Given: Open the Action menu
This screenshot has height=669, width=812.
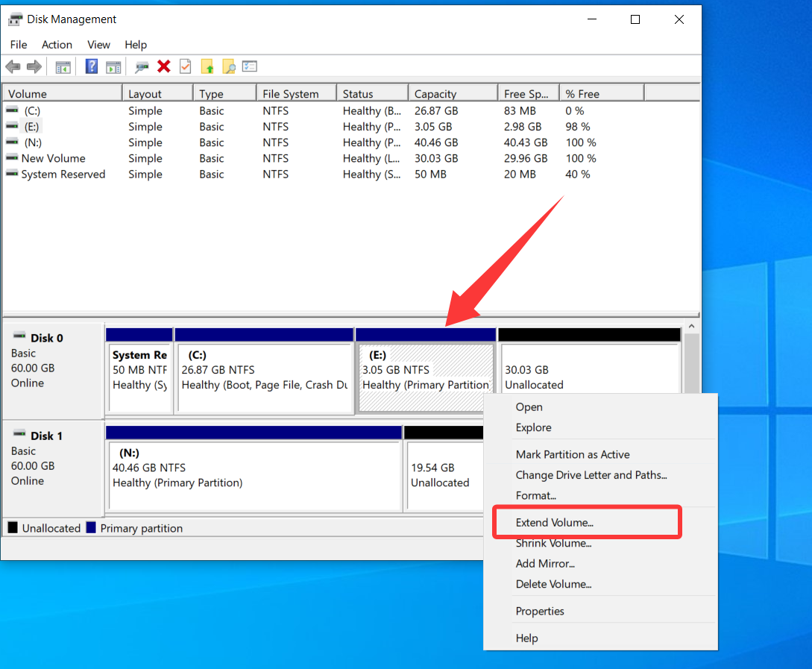Looking at the screenshot, I should 57,45.
